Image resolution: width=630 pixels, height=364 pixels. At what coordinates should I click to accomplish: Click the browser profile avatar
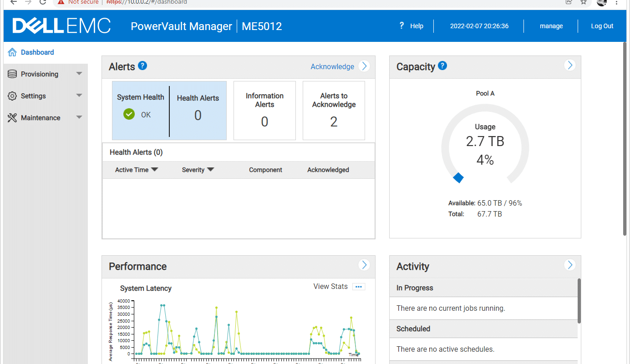(x=602, y=2)
